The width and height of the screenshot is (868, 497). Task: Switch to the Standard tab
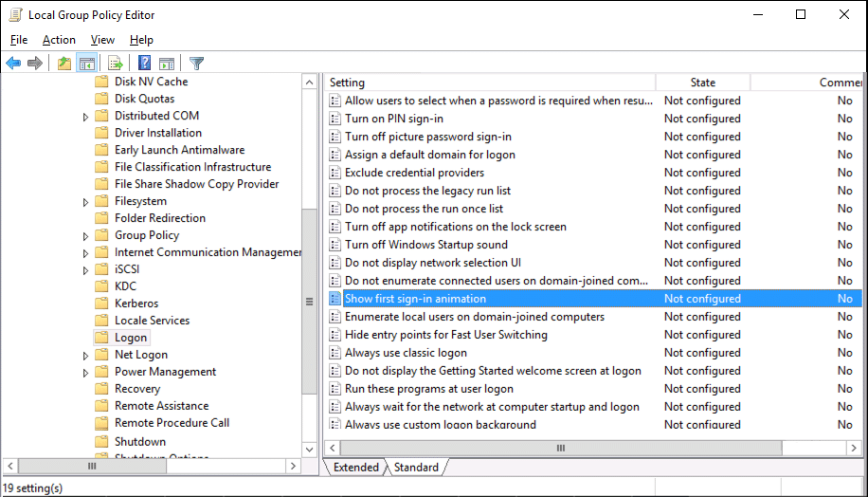[416, 467]
